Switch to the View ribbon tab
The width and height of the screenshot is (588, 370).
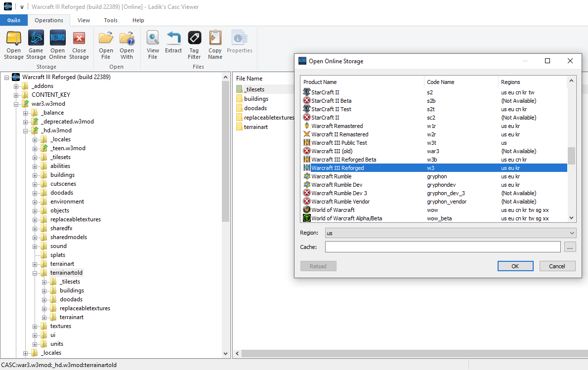tap(84, 20)
